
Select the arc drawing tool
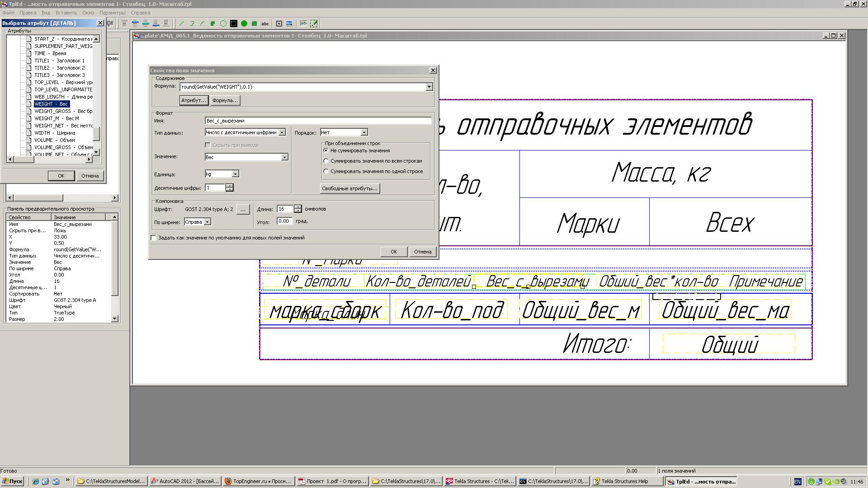[x=203, y=23]
